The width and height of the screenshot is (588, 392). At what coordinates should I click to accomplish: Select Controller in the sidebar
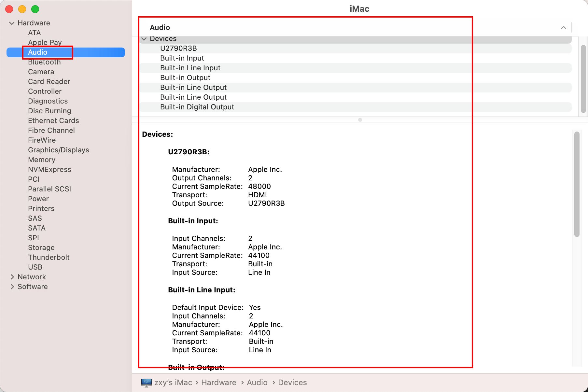tap(45, 91)
